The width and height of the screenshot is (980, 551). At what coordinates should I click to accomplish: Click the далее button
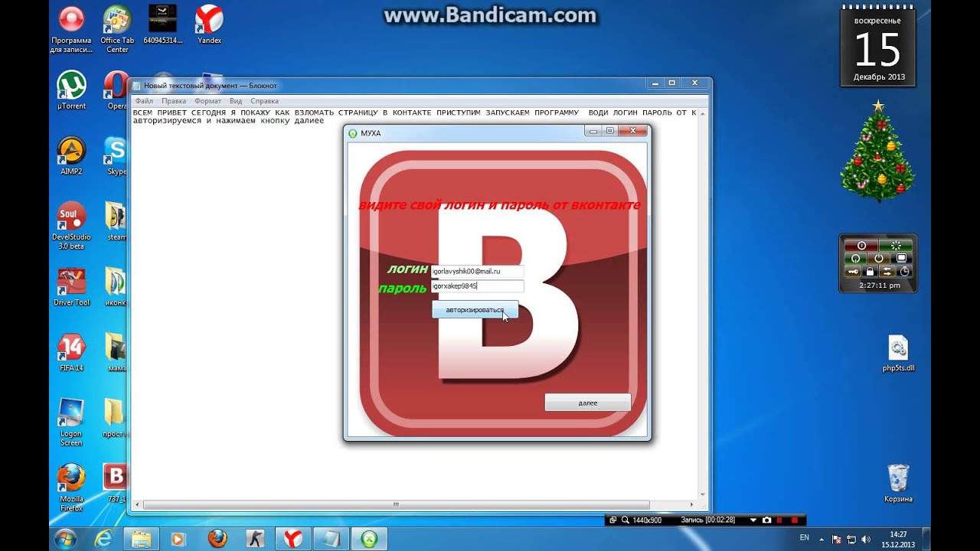pos(587,403)
